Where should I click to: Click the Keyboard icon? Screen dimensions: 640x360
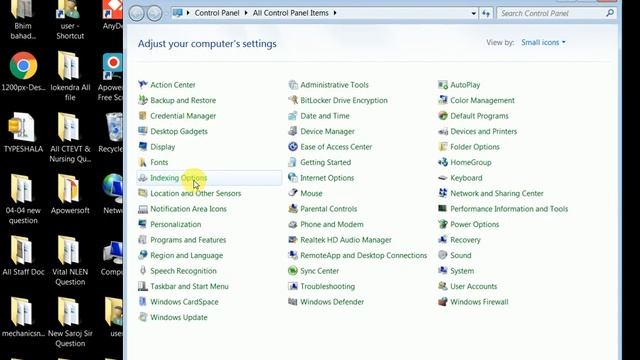coord(443,178)
